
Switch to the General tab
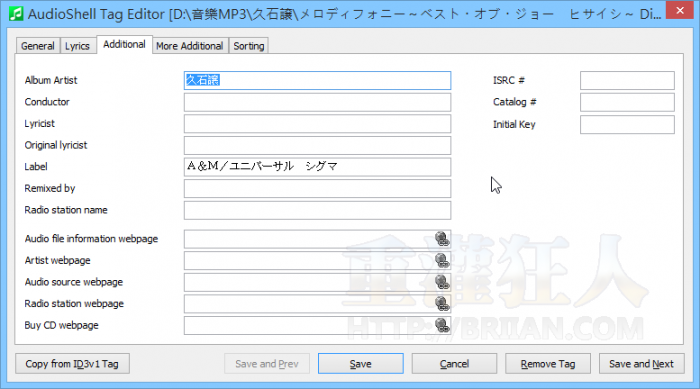coord(38,46)
